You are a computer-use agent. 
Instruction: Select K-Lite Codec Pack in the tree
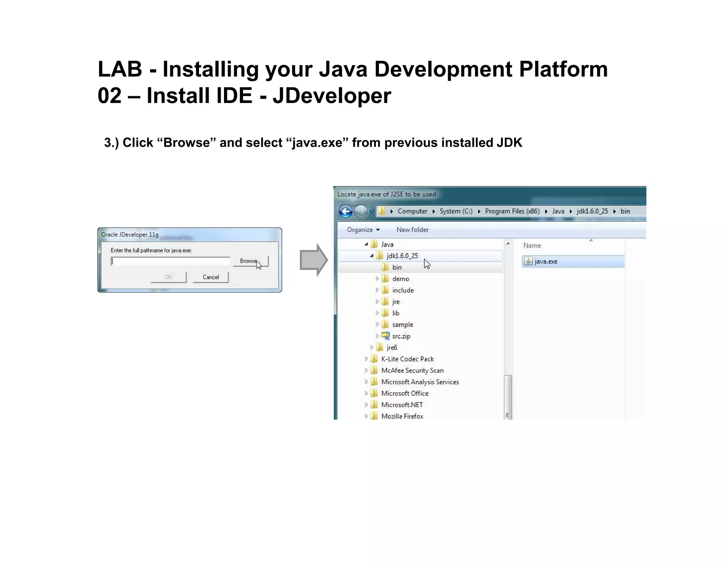407,359
